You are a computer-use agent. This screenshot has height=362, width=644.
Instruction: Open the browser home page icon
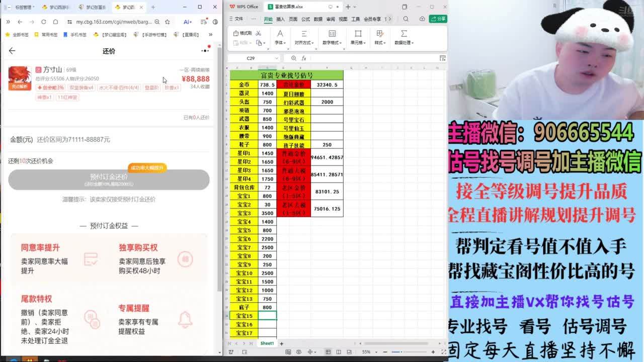[55, 22]
